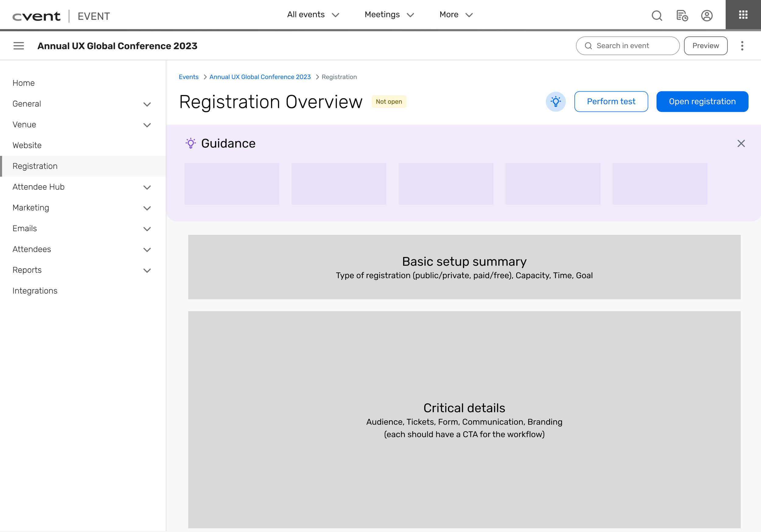Click the Perform test button
This screenshot has height=532, width=761.
(x=611, y=101)
